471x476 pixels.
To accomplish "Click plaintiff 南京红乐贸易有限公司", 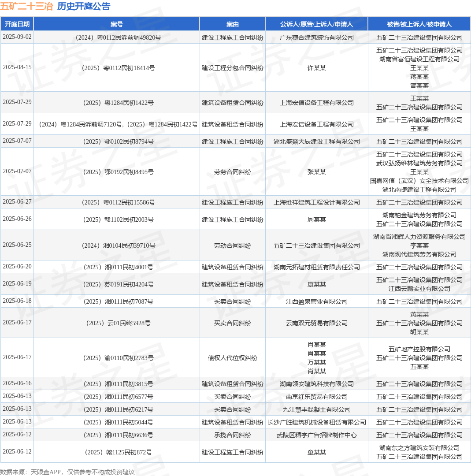I will [316, 397].
